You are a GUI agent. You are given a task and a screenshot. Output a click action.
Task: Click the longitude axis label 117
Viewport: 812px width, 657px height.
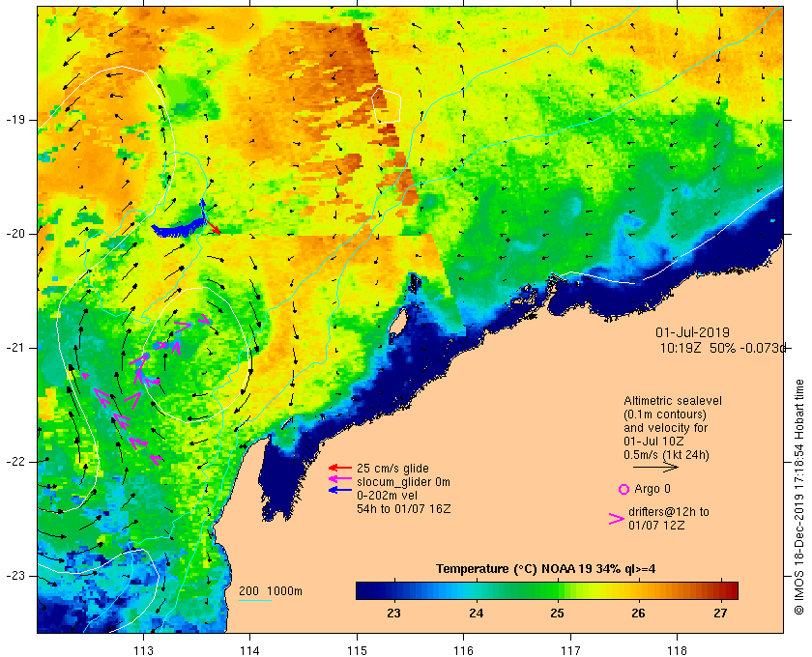[x=570, y=650]
